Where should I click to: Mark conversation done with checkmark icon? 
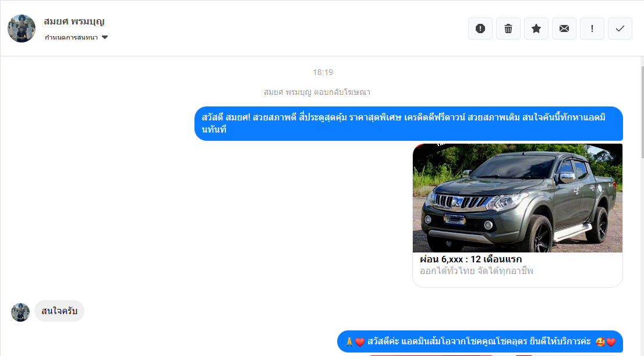coord(620,29)
